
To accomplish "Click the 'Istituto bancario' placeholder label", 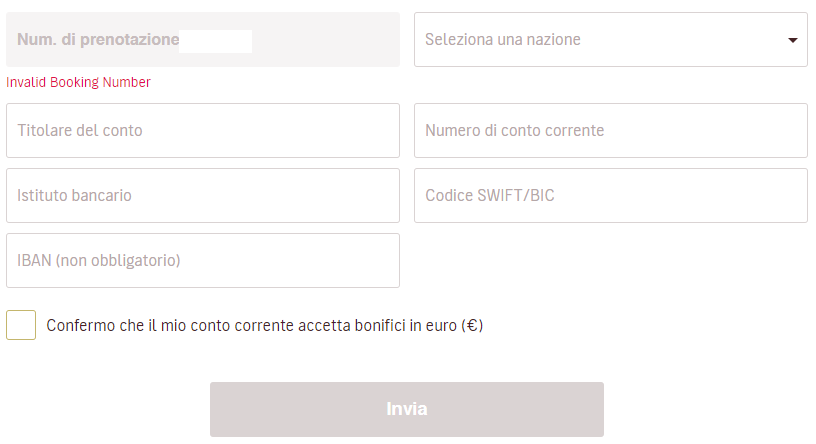I will (75, 195).
